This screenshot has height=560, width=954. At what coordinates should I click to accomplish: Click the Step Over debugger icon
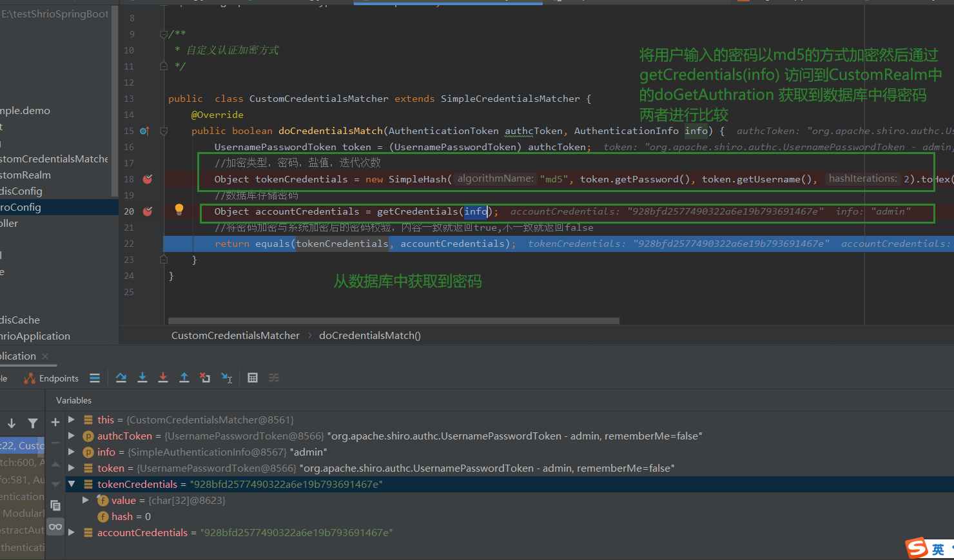(121, 378)
